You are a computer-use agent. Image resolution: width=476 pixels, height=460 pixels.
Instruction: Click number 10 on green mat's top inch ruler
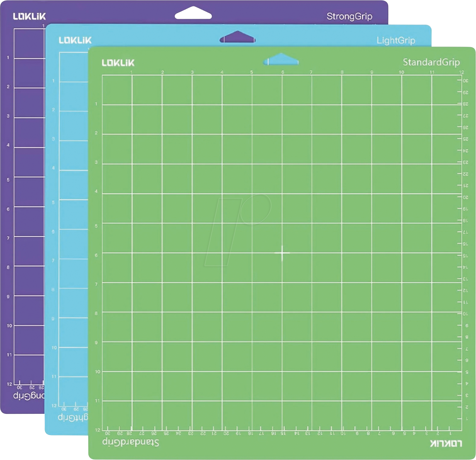[x=402, y=72]
